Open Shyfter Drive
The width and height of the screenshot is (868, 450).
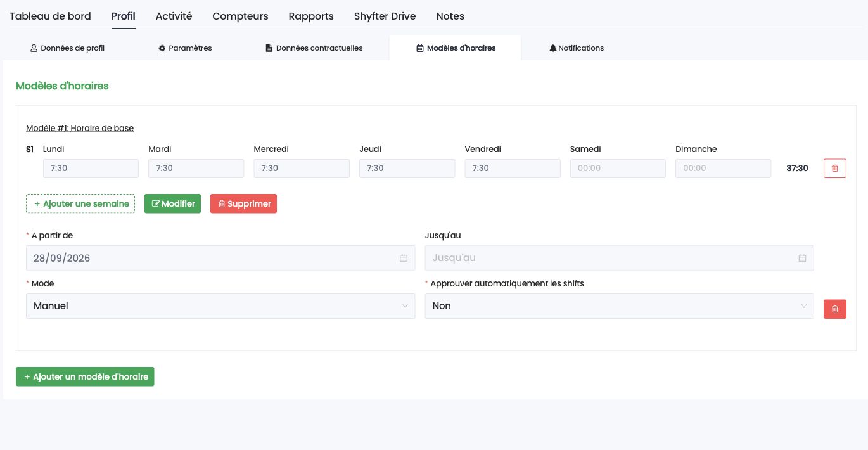[x=385, y=16]
